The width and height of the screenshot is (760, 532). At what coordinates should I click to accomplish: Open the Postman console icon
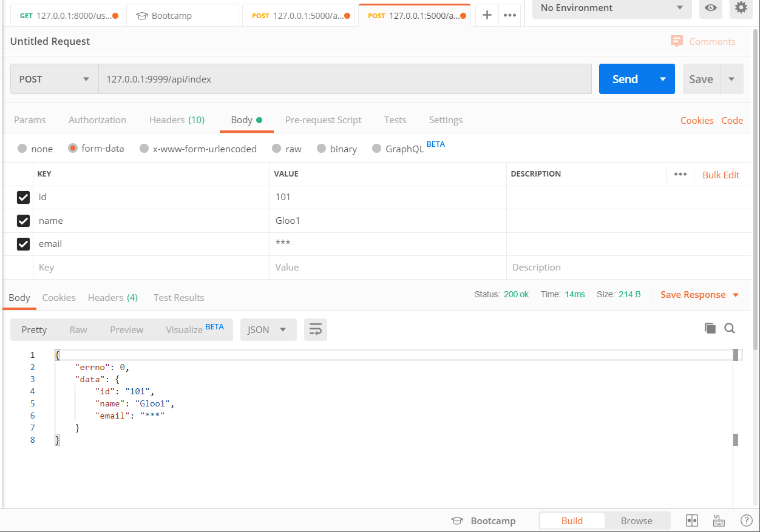(719, 520)
